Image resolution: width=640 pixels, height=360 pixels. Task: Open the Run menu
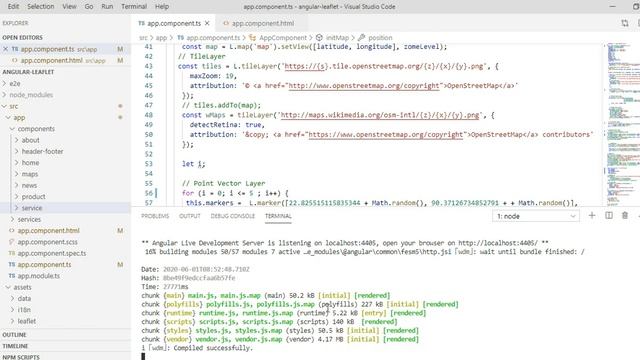[x=107, y=7]
